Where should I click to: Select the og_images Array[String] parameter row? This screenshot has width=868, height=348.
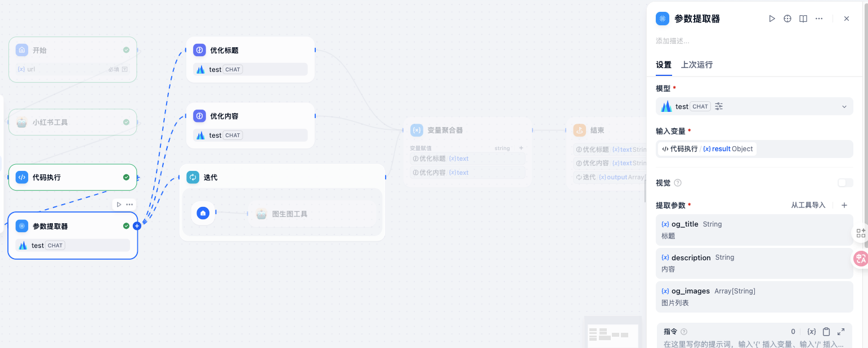754,297
